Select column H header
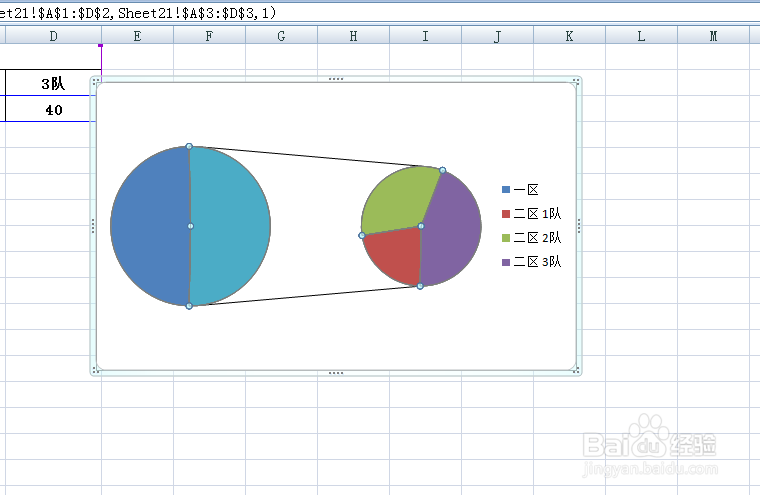Image resolution: width=760 pixels, height=495 pixels. coord(353,35)
